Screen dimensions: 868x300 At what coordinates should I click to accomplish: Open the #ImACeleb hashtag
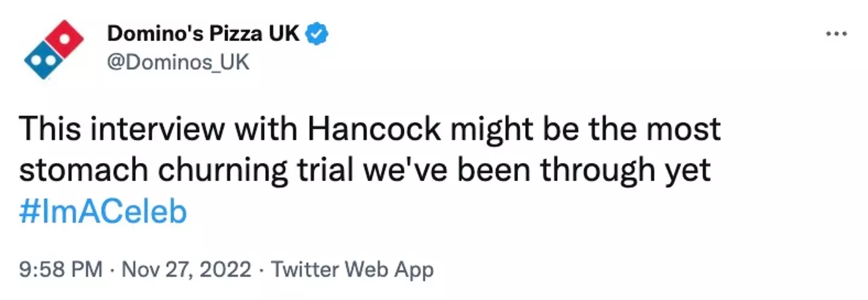tap(103, 214)
